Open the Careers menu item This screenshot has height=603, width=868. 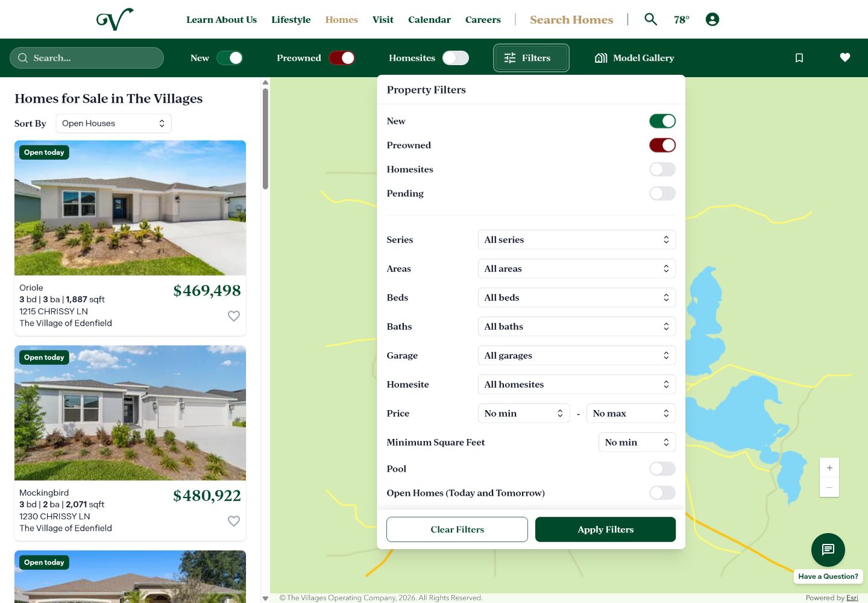click(483, 20)
